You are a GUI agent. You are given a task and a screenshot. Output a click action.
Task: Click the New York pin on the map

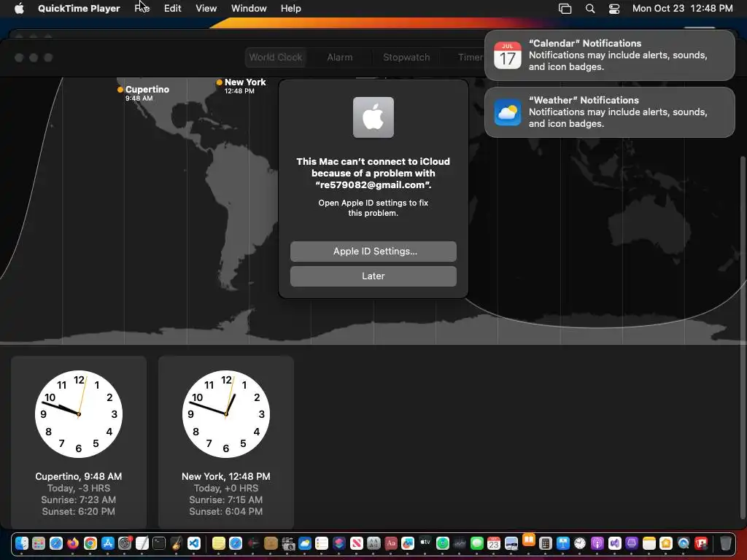point(219,82)
